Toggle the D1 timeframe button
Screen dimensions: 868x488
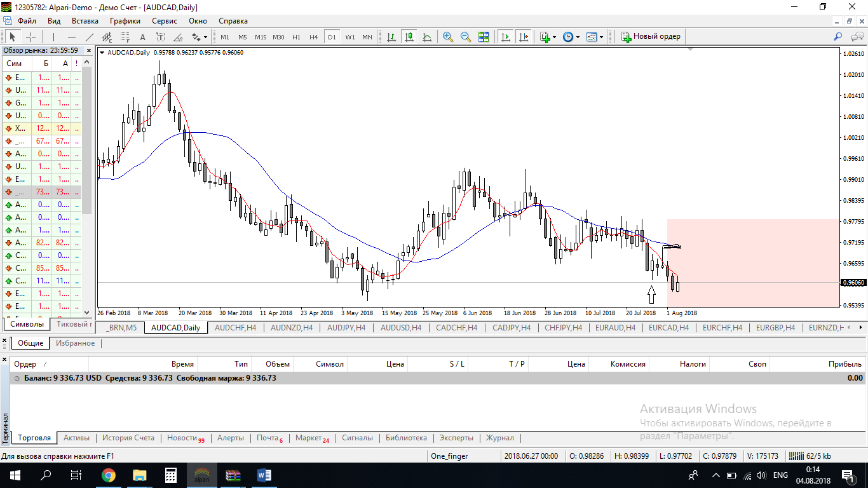pyautogui.click(x=332, y=37)
